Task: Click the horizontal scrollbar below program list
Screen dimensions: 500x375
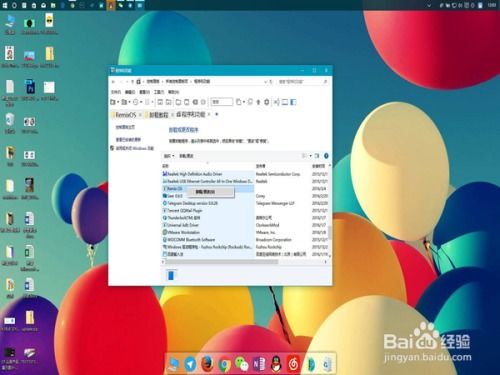Action: point(222,262)
